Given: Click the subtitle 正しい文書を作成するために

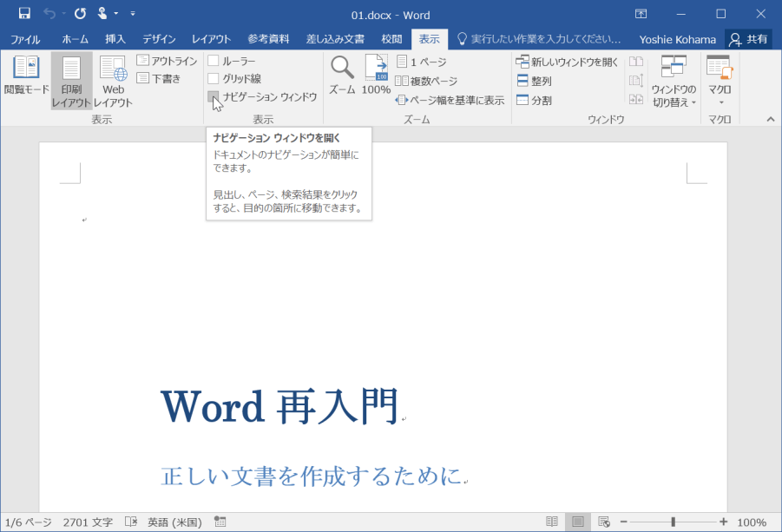Looking at the screenshot, I should 312,476.
